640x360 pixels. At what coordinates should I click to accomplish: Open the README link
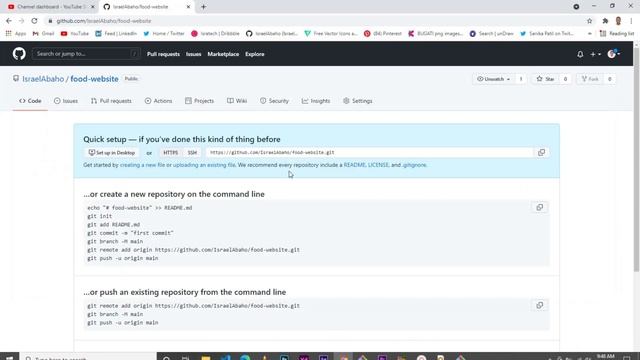click(x=354, y=165)
